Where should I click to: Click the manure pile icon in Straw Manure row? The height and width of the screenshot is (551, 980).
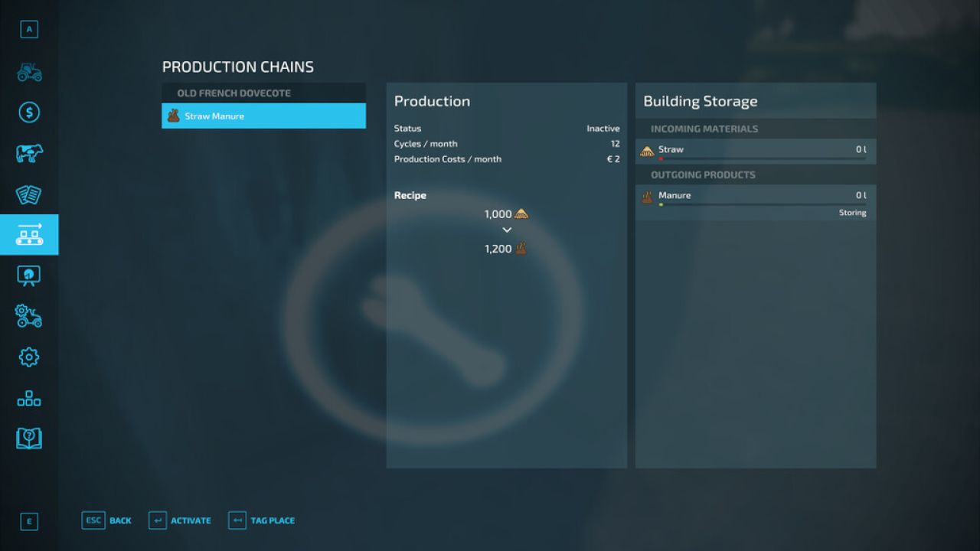[x=174, y=116]
